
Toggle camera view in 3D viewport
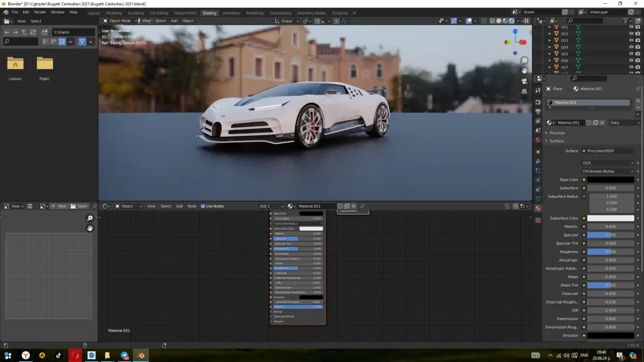[524, 81]
